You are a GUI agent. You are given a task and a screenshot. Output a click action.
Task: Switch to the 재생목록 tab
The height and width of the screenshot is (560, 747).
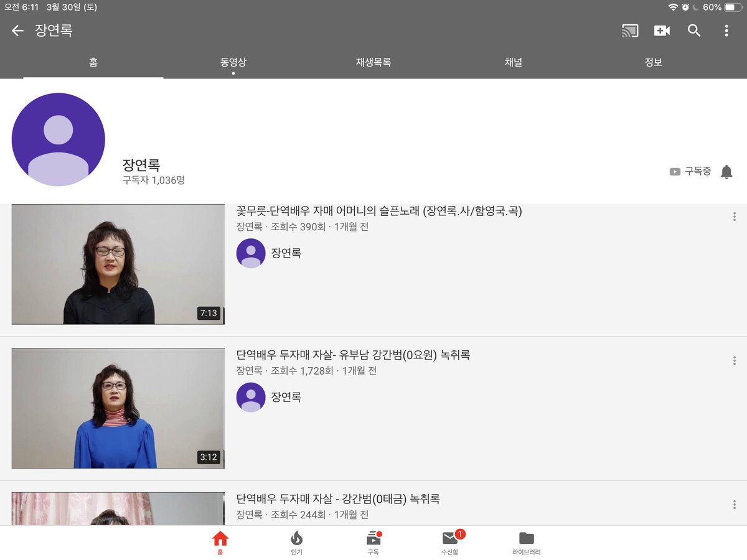coord(374,62)
